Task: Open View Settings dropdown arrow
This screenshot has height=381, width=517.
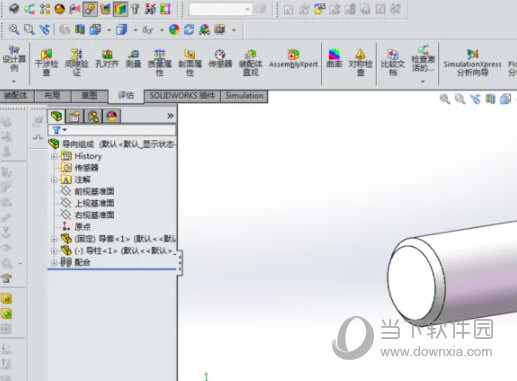Action: pos(234,30)
